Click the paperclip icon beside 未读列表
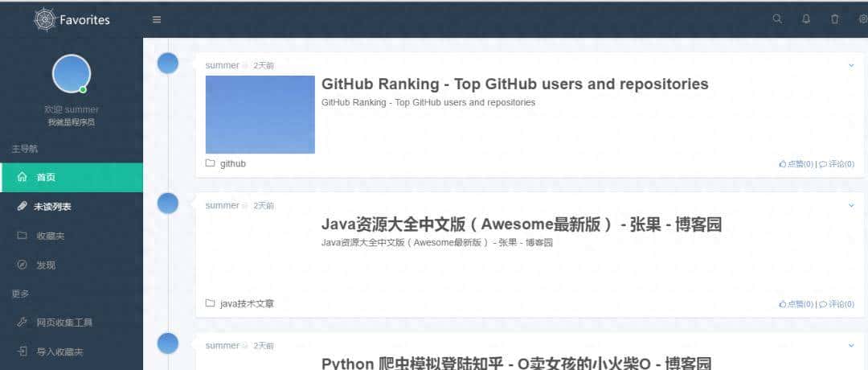Screen dimensions: 868x370 coord(23,207)
